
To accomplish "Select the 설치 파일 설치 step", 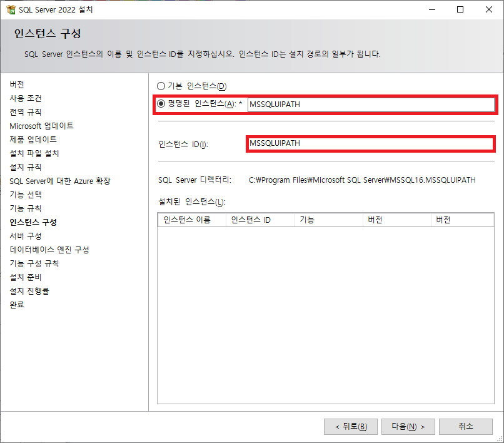I will 34,153.
